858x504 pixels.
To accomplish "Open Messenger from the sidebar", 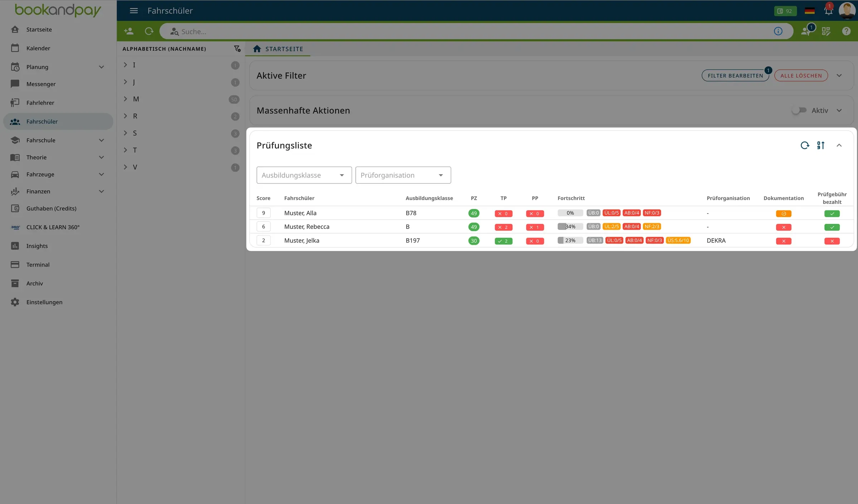I will pyautogui.click(x=58, y=84).
